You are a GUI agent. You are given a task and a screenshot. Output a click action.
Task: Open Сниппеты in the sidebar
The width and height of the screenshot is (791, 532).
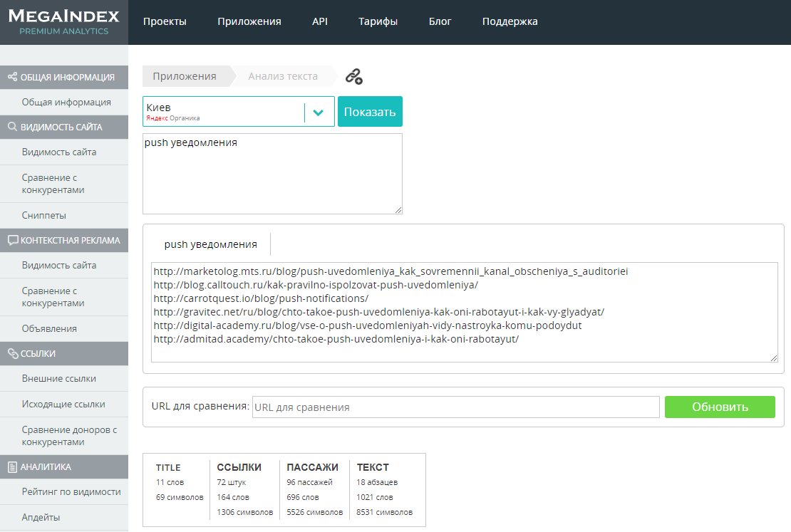[44, 215]
